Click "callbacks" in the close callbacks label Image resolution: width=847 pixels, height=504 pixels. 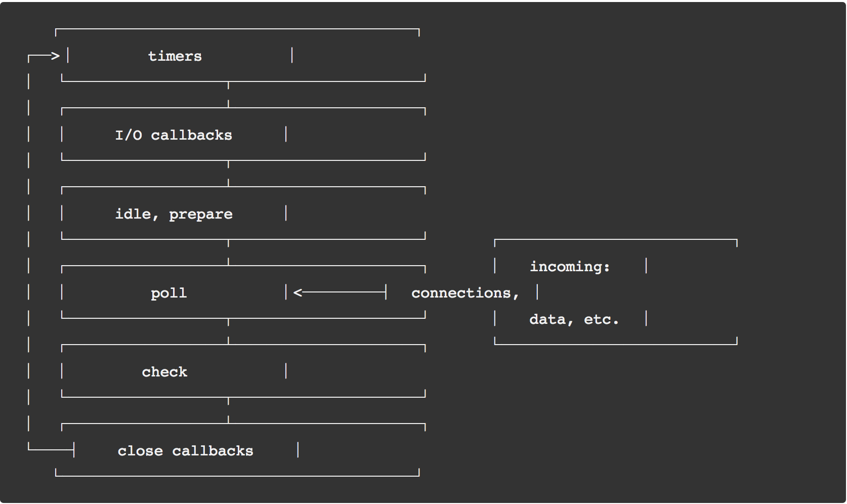(x=213, y=451)
